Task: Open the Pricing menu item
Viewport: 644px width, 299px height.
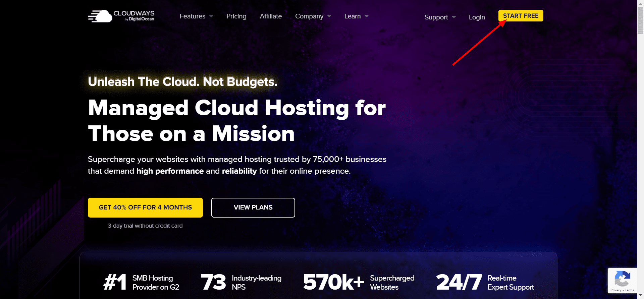Action: tap(236, 16)
